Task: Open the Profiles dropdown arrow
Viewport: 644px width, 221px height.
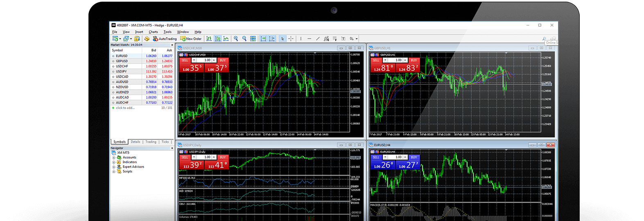Action: pyautogui.click(x=131, y=39)
